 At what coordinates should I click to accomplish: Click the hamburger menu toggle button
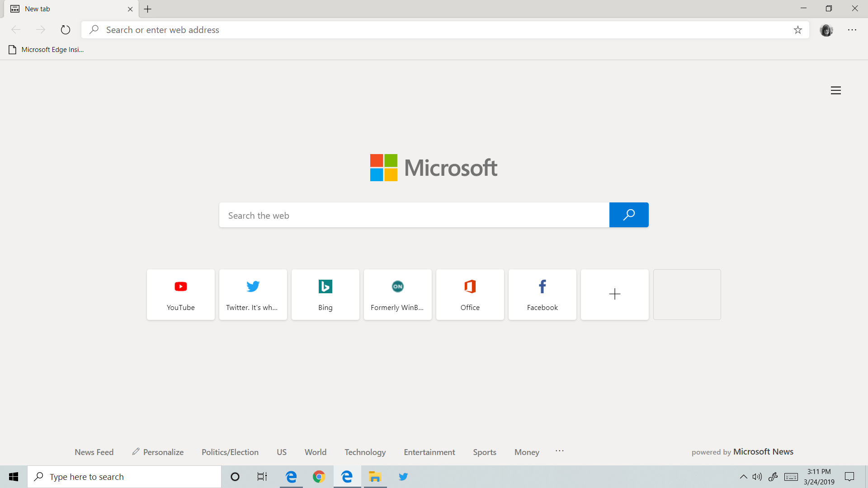pyautogui.click(x=835, y=90)
